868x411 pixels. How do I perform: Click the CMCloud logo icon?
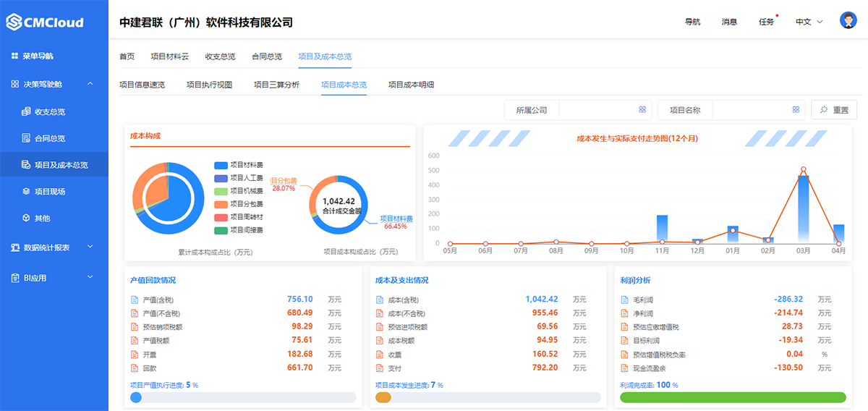[14, 22]
